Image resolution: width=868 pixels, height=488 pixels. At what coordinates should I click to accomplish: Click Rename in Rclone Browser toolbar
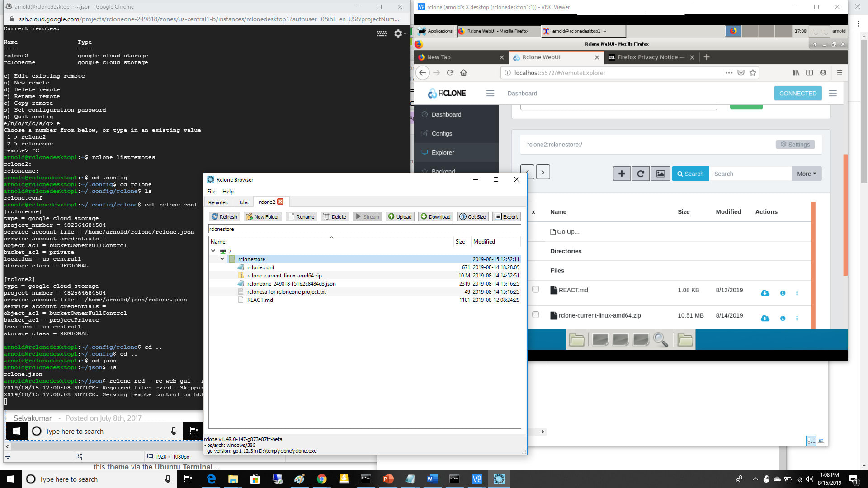click(x=301, y=217)
